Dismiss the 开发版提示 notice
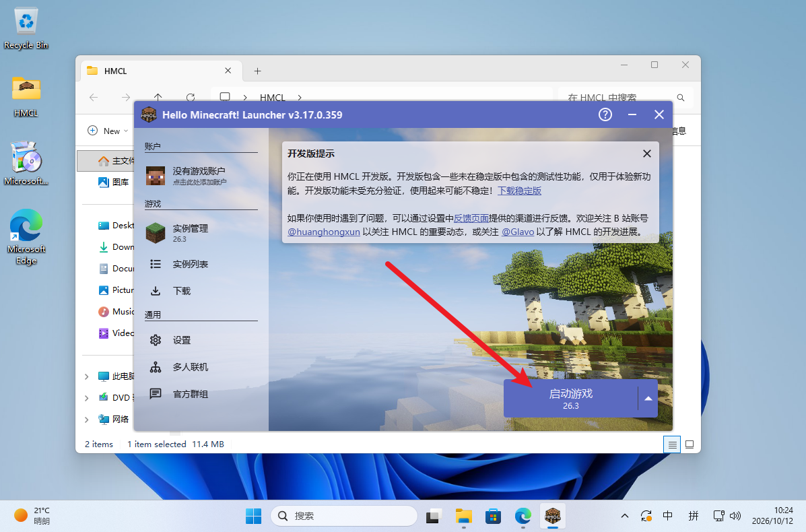 [646, 154]
